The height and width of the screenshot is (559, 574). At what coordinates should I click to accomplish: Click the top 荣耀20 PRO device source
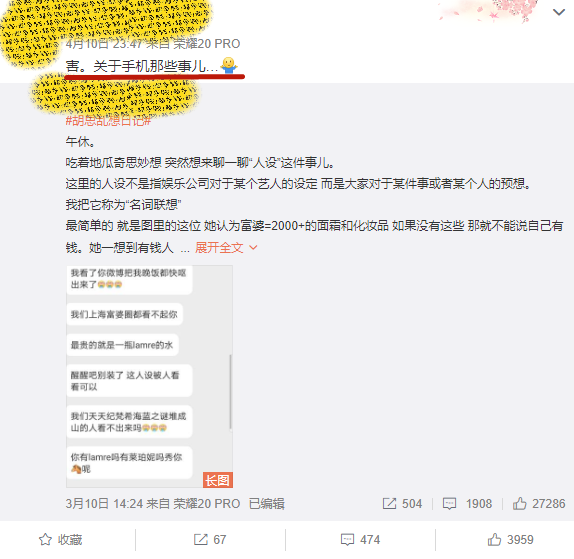coord(206,44)
